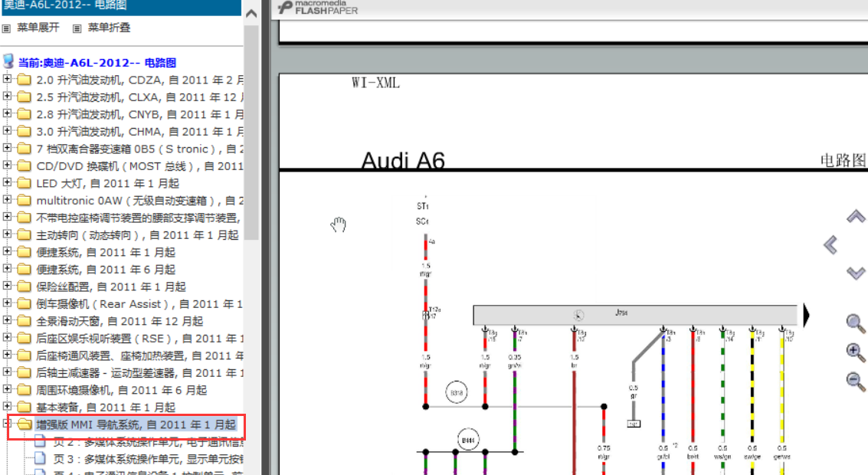This screenshot has height=475, width=868.
Task: Open the 后轴主减速器 - 运动型差速器 entry
Action: [139, 372]
